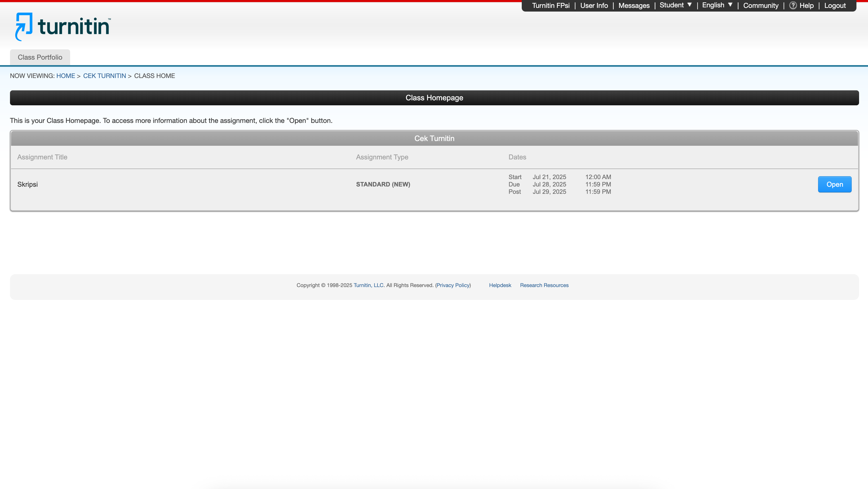This screenshot has height=489, width=868.
Task: Open the Helpdesk footer link
Action: pyautogui.click(x=500, y=285)
